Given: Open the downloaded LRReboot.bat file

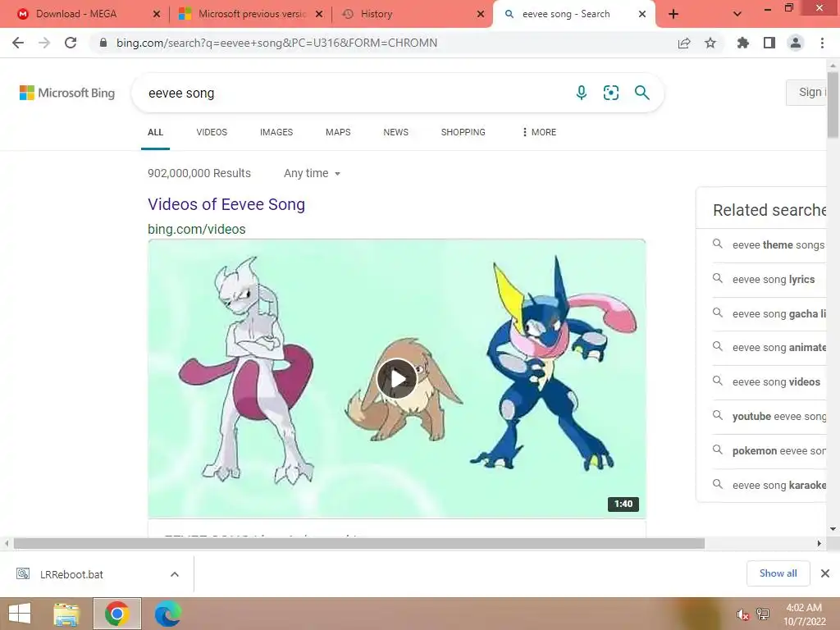Looking at the screenshot, I should pyautogui.click(x=72, y=574).
